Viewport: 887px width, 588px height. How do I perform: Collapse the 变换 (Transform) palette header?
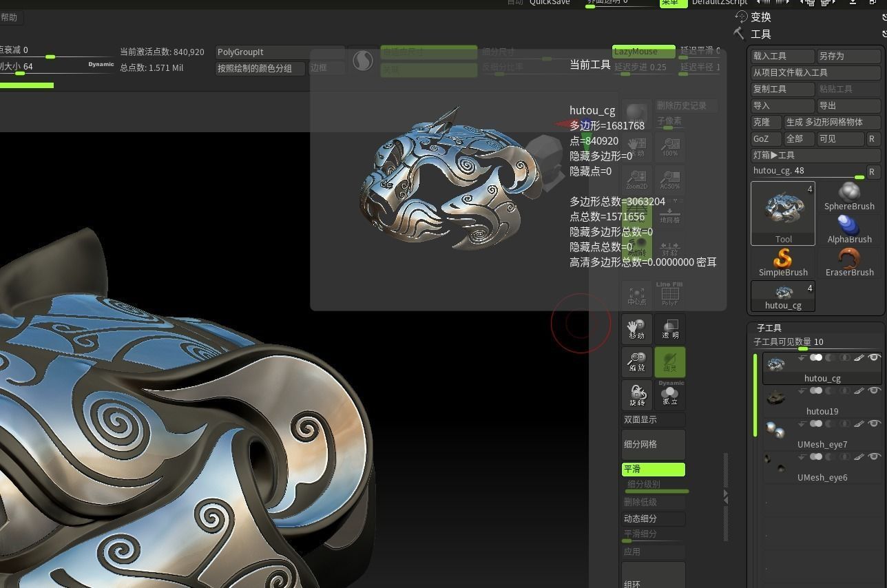coord(761,17)
